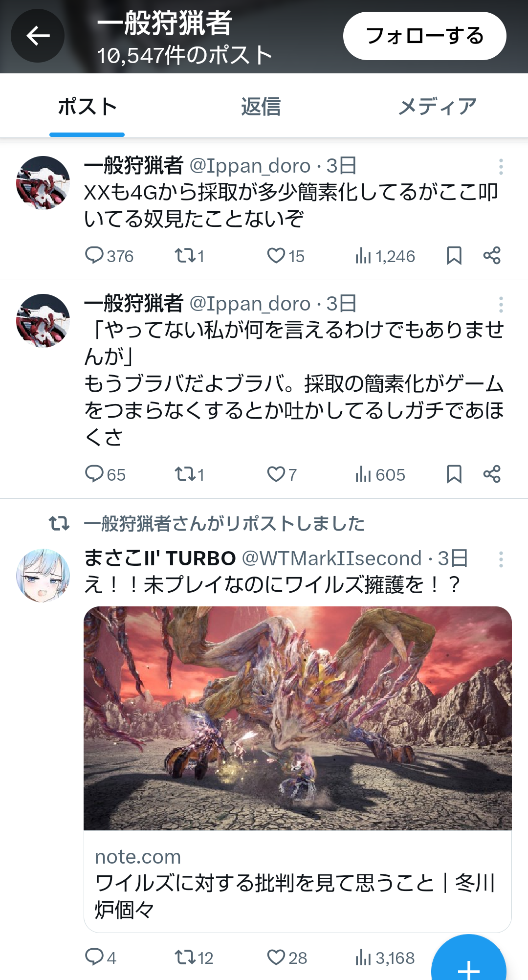Bookmark the first post by 一般狩猟者
528x980 pixels.
pos(454,256)
